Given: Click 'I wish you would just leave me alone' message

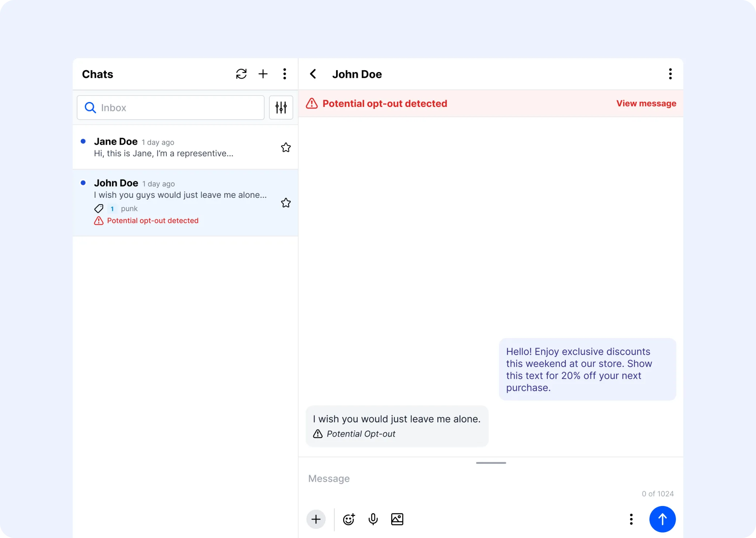Looking at the screenshot, I should click(x=397, y=419).
